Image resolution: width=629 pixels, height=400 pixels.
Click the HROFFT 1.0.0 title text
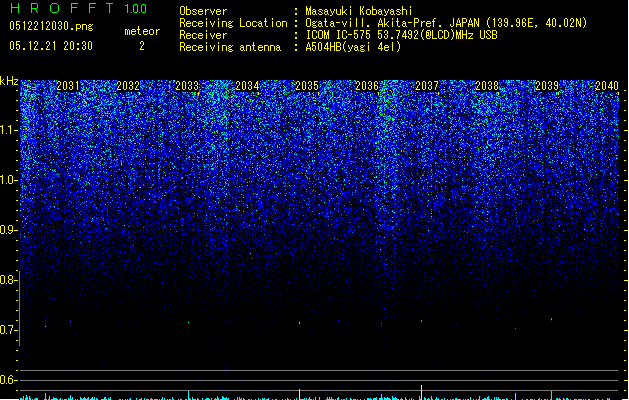(78, 8)
